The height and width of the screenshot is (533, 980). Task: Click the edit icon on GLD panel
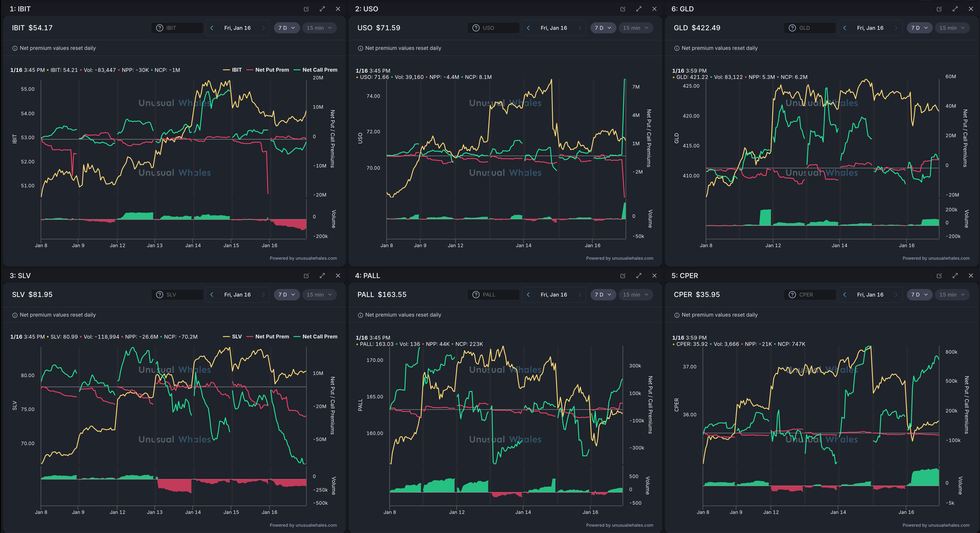coord(939,9)
